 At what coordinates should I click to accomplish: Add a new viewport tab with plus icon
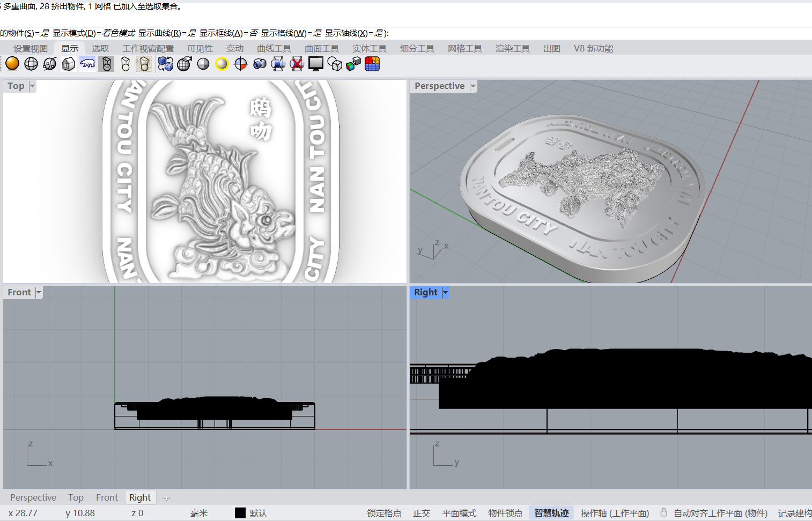pos(167,497)
